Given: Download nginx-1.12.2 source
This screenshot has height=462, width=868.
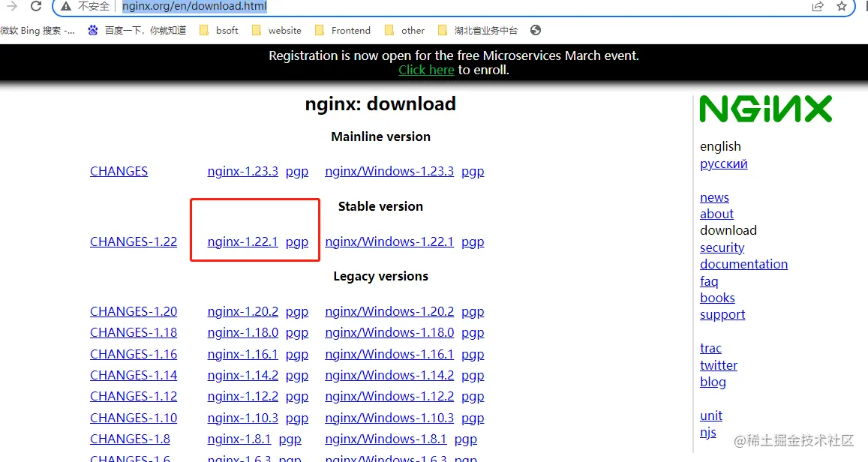Looking at the screenshot, I should pyautogui.click(x=243, y=396).
